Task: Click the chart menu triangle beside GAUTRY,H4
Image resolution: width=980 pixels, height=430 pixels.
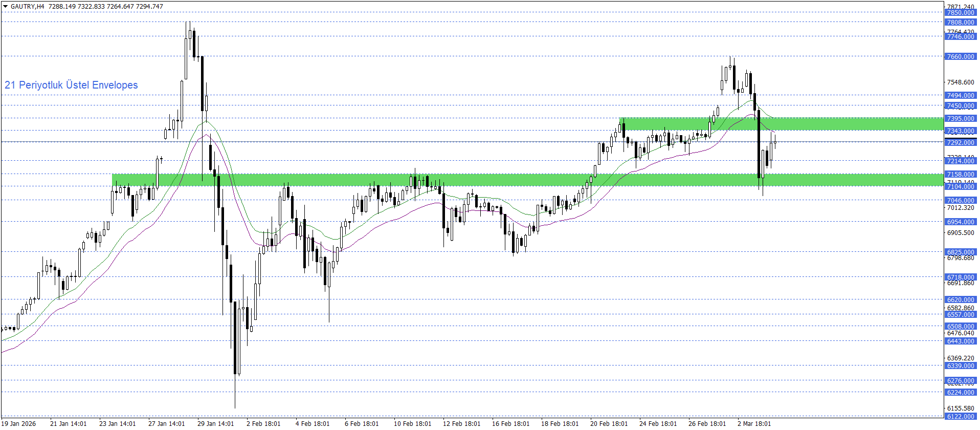Action: point(6,7)
